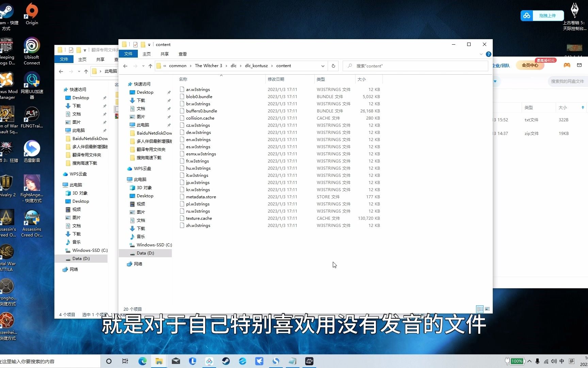Sort by 修改日期 column header

coord(290,79)
